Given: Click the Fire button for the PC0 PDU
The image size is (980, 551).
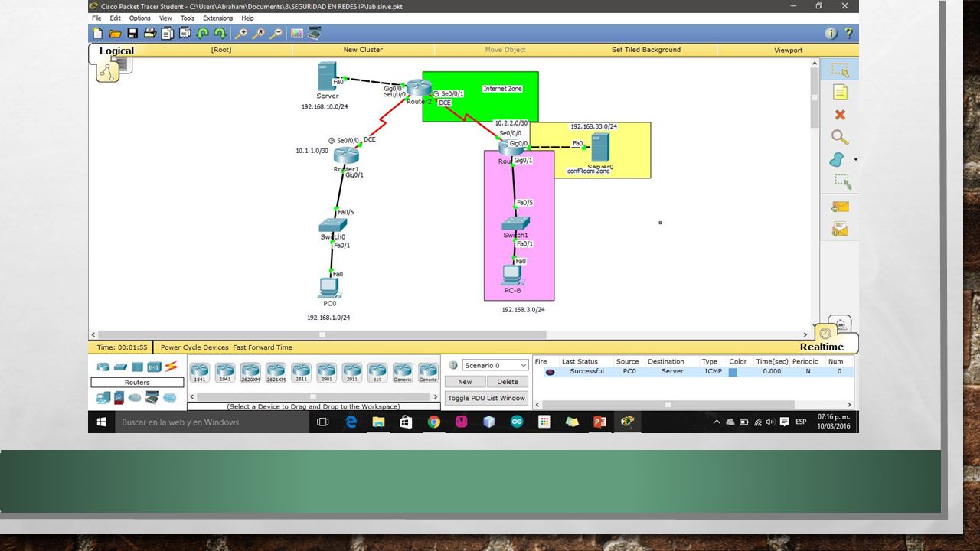Looking at the screenshot, I should (x=550, y=372).
